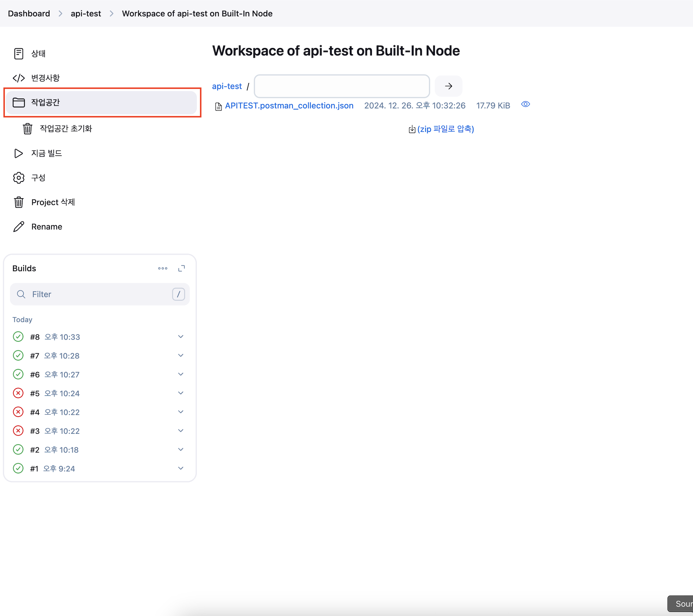Click the eye icon to view APITEST.postman_collection.json
This screenshot has width=693, height=616.
click(525, 105)
